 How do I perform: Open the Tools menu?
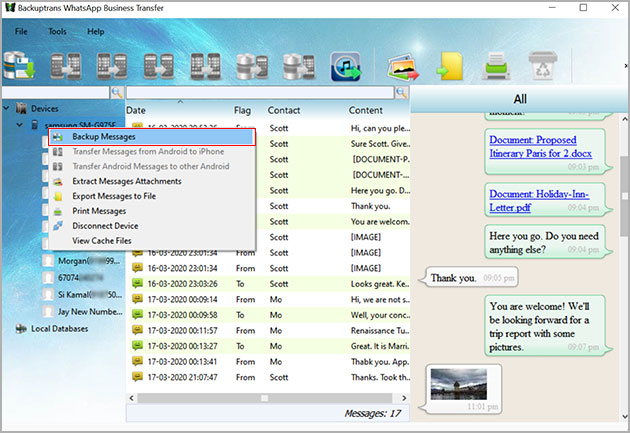(57, 31)
